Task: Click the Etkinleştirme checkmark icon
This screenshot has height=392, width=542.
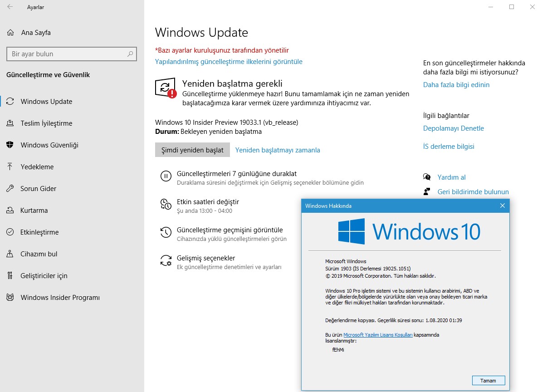Action: [10, 232]
